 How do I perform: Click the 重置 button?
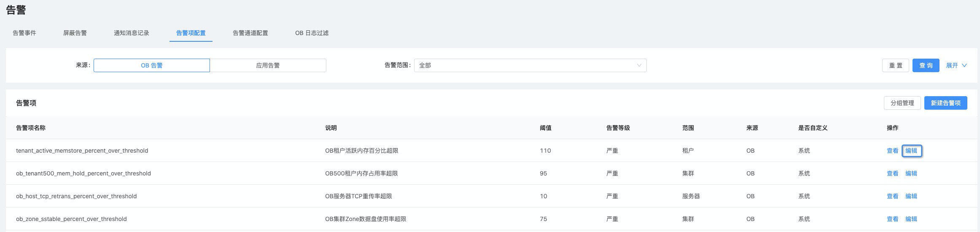[896, 65]
